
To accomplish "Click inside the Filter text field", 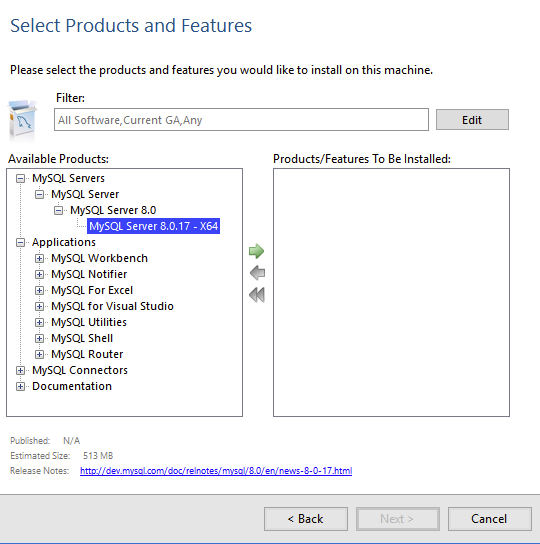I will pyautogui.click(x=241, y=120).
